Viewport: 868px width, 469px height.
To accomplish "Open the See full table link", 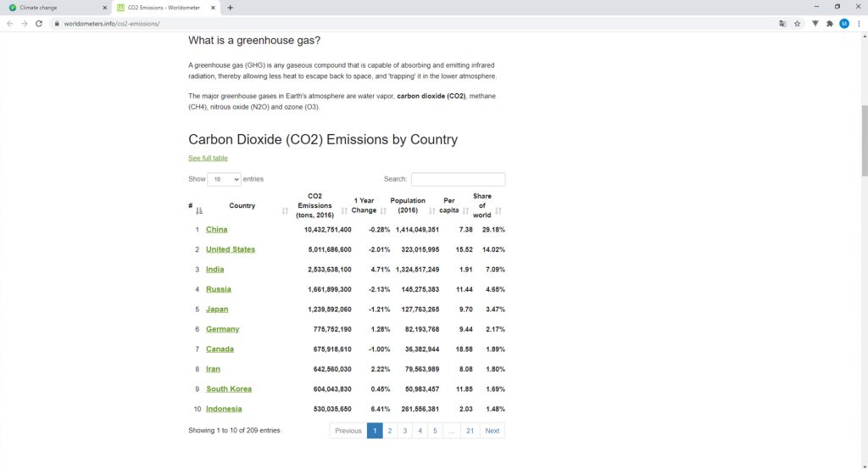I will pyautogui.click(x=208, y=159).
